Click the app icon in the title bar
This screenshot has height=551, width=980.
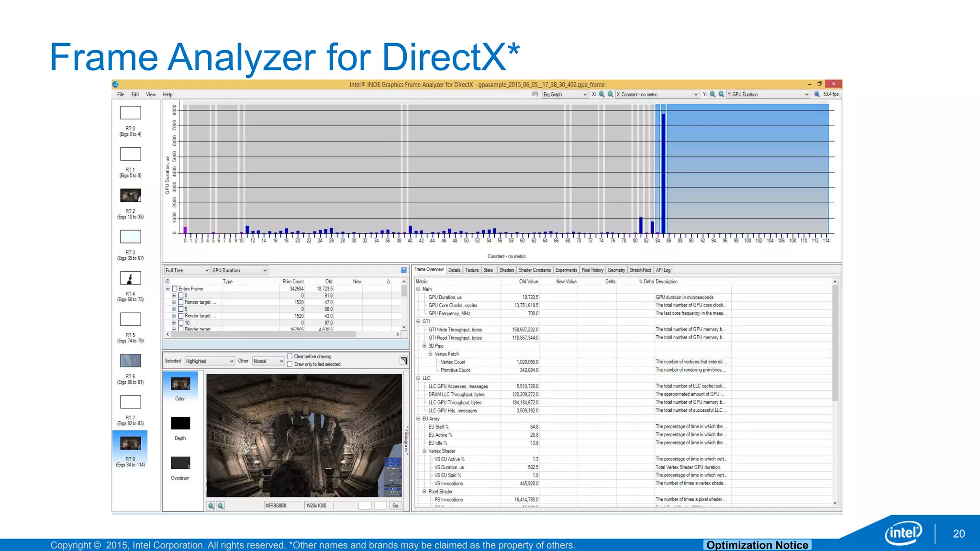coord(116,84)
